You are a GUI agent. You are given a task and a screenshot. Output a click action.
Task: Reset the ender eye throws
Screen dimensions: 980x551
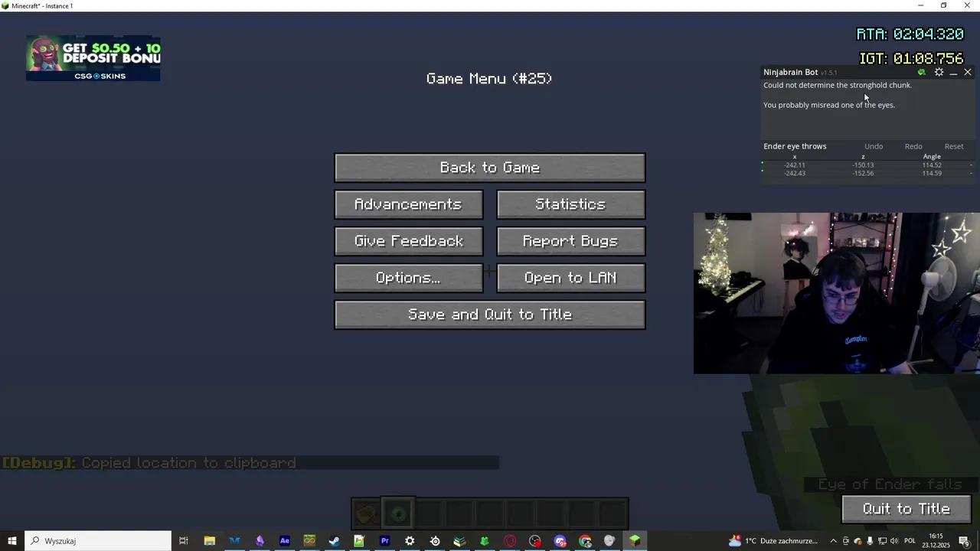click(x=954, y=146)
